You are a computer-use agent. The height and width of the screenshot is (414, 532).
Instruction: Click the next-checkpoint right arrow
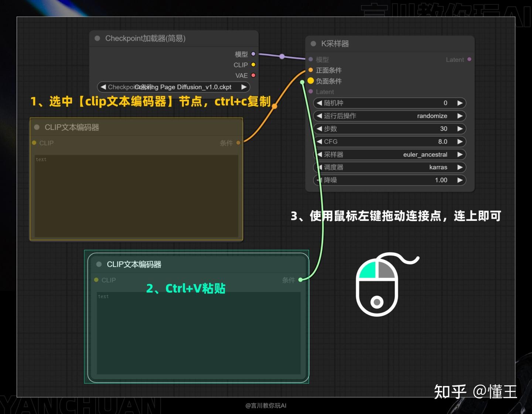point(244,87)
